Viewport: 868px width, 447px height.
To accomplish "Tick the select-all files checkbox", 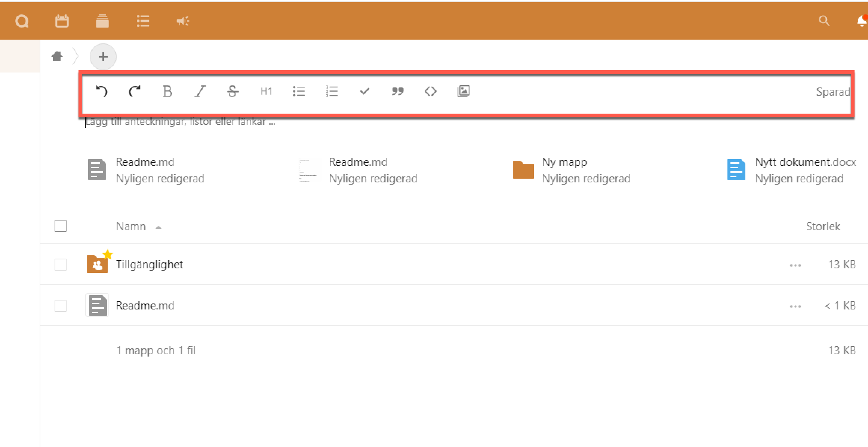I will 61,226.
